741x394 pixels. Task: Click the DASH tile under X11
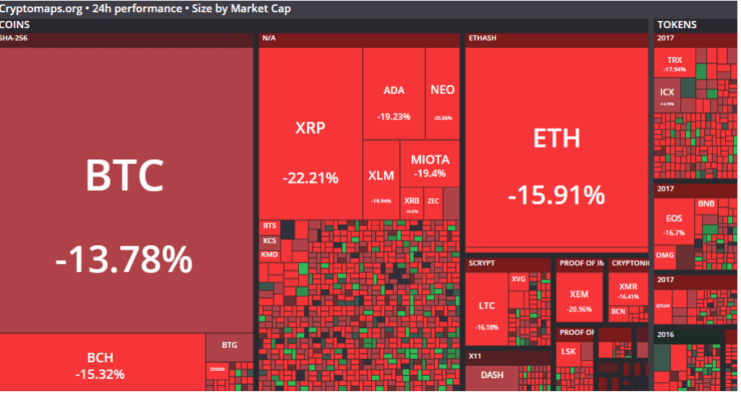(x=492, y=378)
